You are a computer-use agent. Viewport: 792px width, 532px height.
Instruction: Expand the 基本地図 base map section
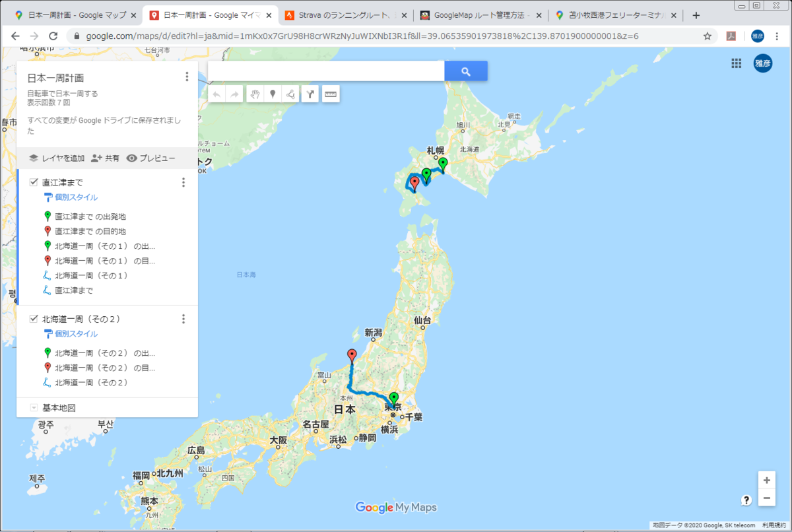[34, 408]
